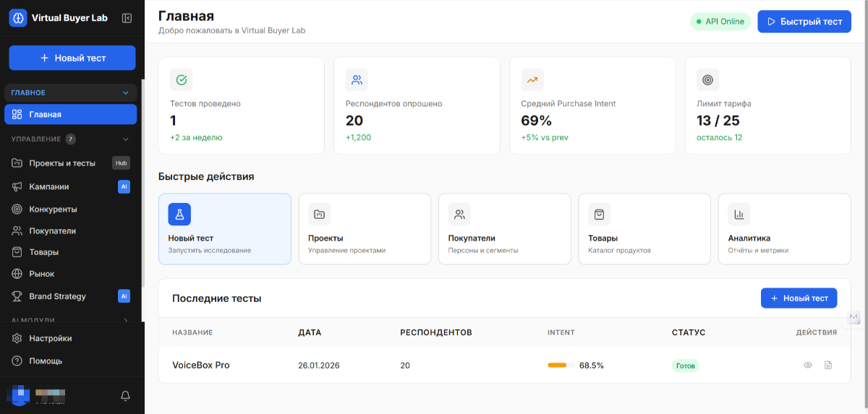Click the +2 за неделю text

(x=196, y=137)
